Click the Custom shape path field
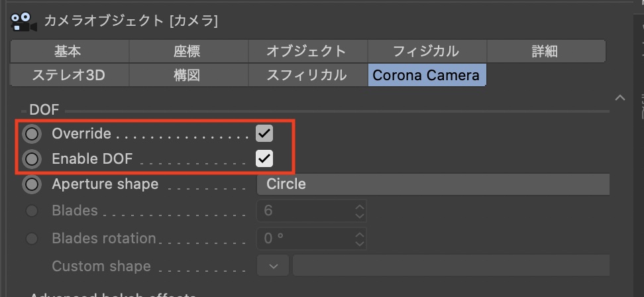 coord(451,267)
